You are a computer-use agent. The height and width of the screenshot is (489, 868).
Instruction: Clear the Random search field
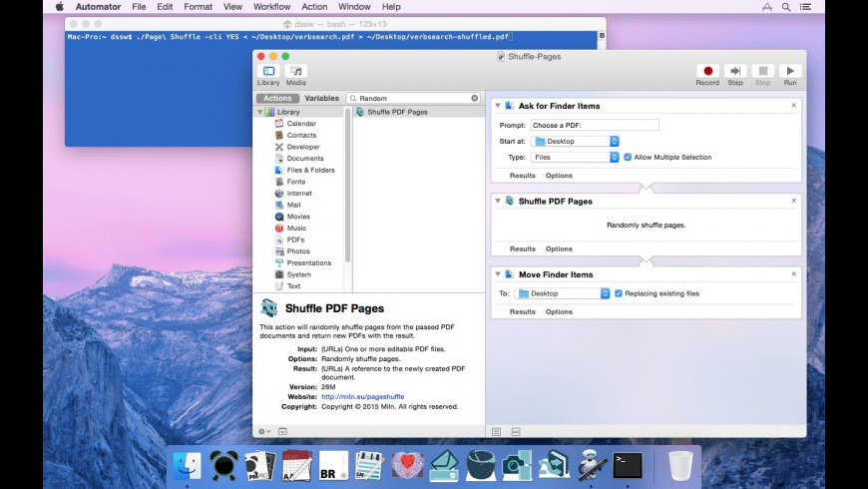[x=475, y=98]
